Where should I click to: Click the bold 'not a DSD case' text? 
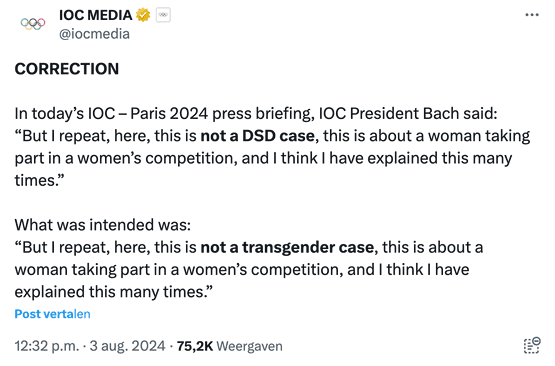[x=258, y=136]
